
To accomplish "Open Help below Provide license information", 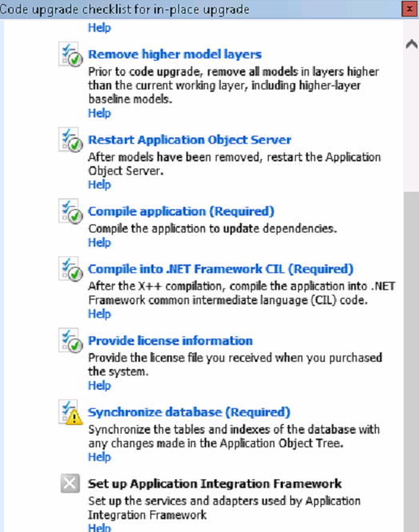I will tap(99, 386).
